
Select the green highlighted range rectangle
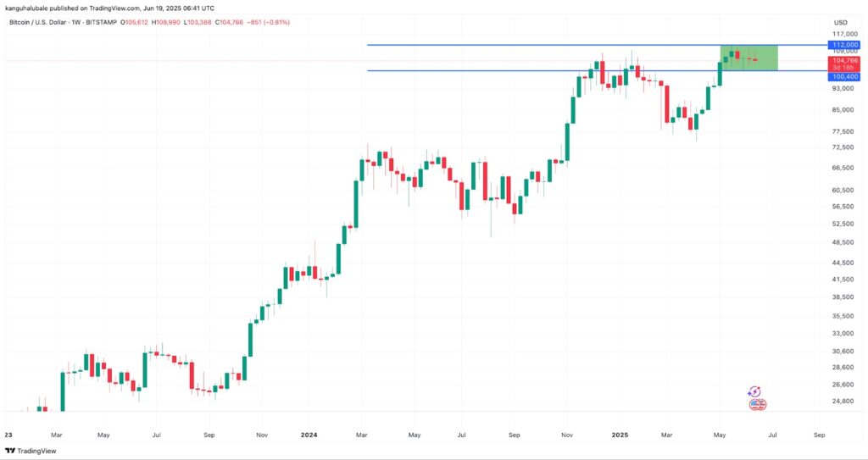pyautogui.click(x=748, y=57)
